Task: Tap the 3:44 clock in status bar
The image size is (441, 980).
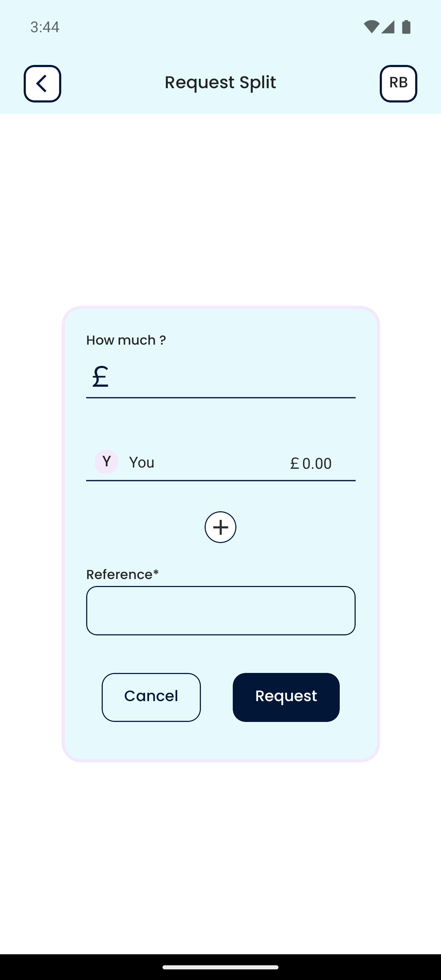Action: pyautogui.click(x=45, y=27)
